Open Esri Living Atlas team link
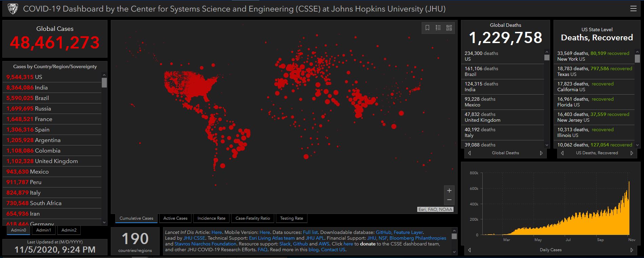644x258 pixels. pos(272,238)
